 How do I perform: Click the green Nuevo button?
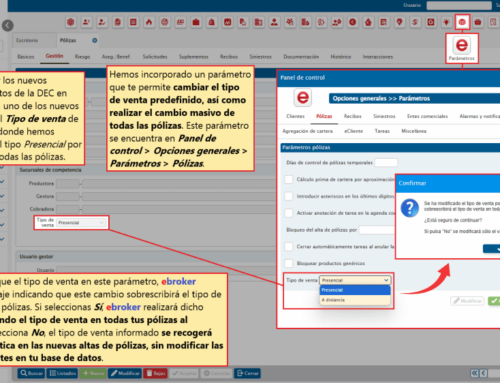pyautogui.click(x=93, y=373)
